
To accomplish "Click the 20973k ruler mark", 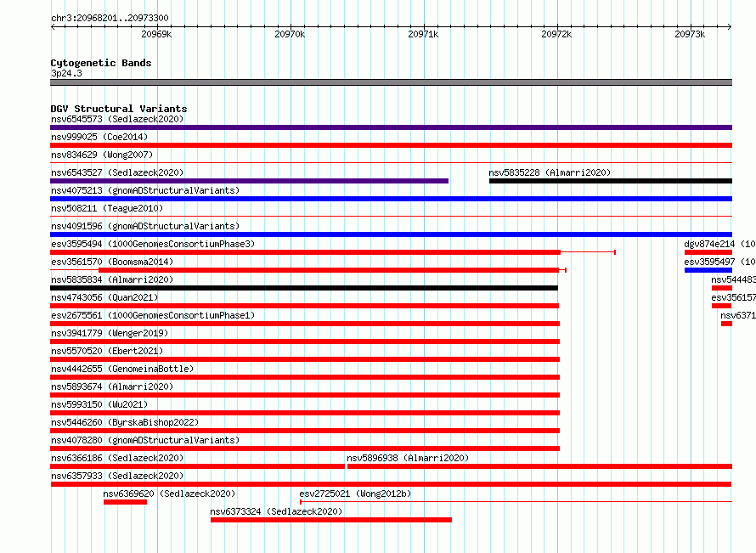I will coord(690,34).
